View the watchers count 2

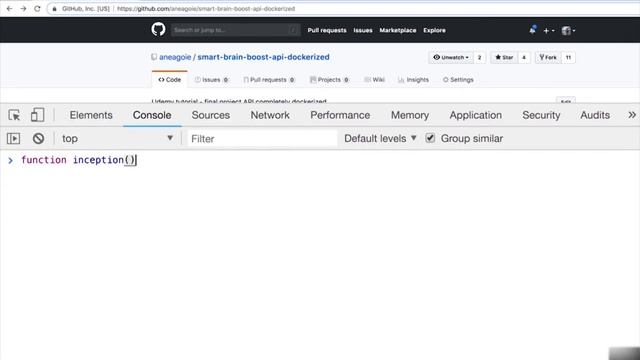click(x=480, y=58)
